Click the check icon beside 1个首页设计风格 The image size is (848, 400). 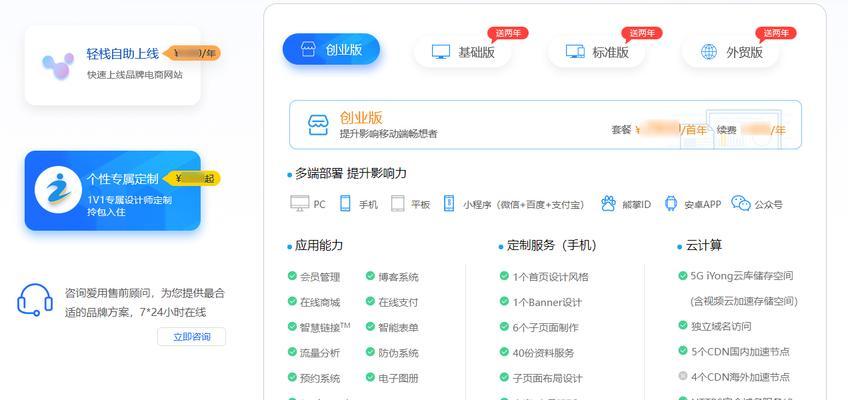pyautogui.click(x=504, y=276)
